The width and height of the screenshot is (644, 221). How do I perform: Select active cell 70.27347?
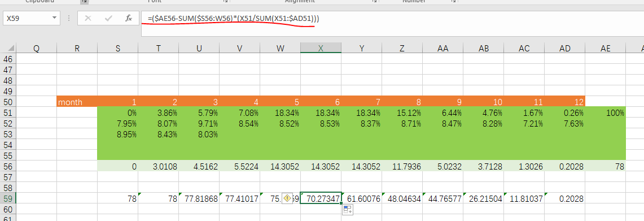[321, 198]
